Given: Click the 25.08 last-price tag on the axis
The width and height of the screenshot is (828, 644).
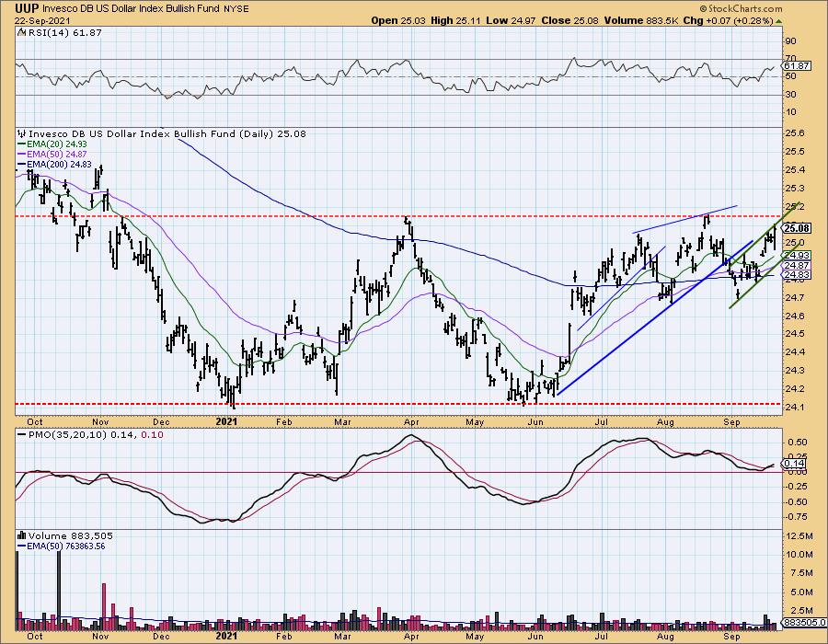Looking at the screenshot, I should [797, 228].
